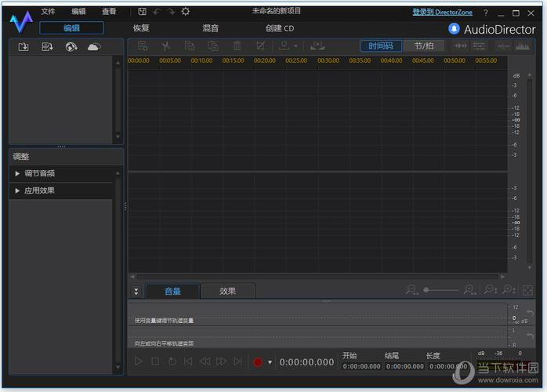This screenshot has width=547, height=392.
Task: Click the crop selection icon
Action: 261,45
